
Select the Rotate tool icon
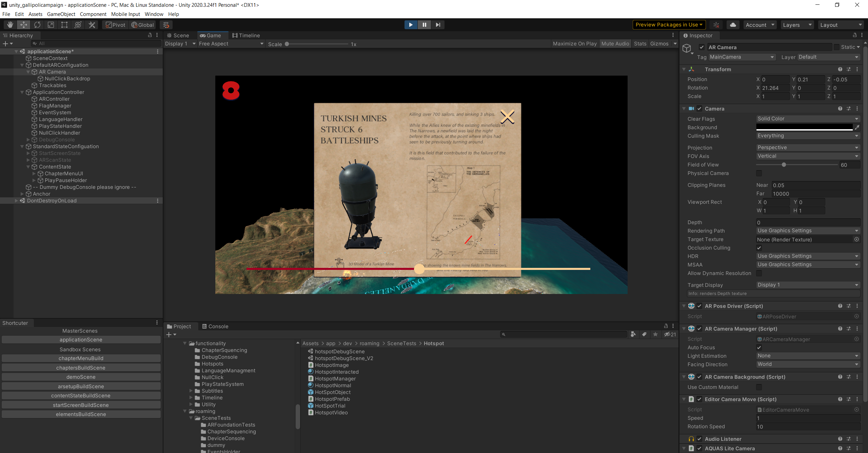pos(37,25)
